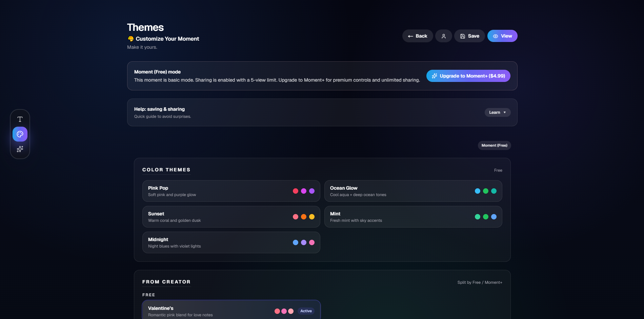This screenshot has width=644, height=319.
Task: Expand the Learn dropdown
Action: [x=498, y=112]
